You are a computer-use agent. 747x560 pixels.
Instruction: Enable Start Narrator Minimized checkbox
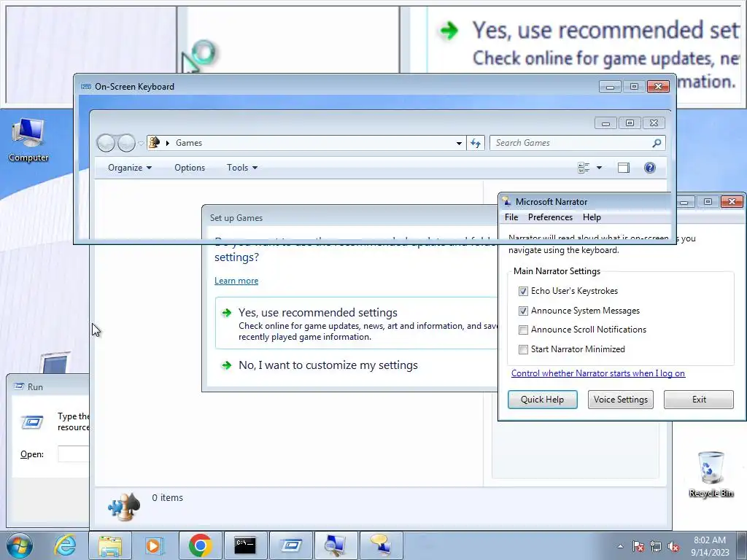pos(523,349)
